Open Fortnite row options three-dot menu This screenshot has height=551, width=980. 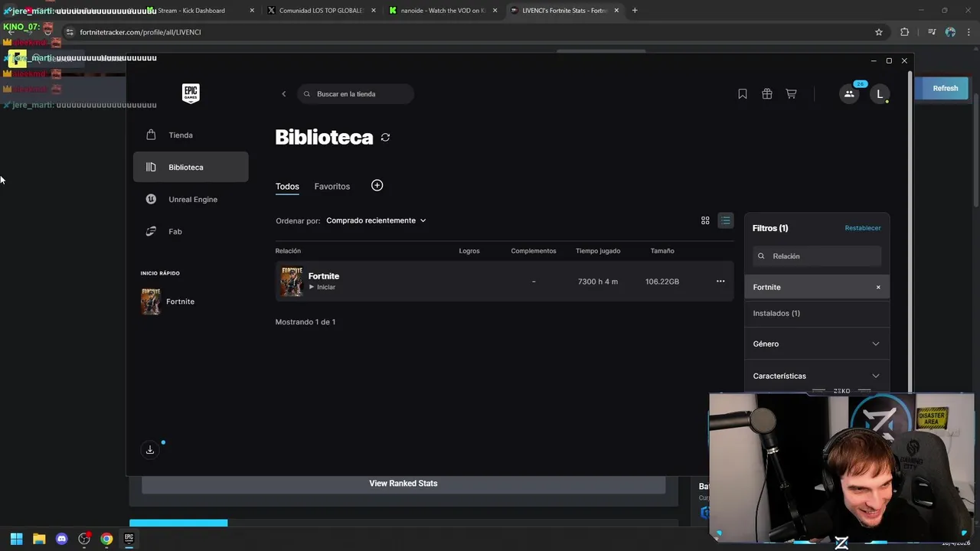[x=720, y=282]
